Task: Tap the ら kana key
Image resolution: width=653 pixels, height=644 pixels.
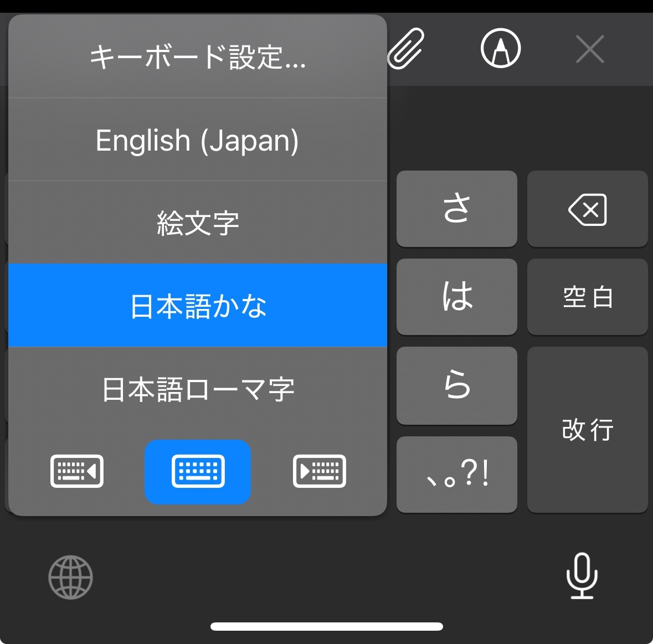Action: pos(457,385)
